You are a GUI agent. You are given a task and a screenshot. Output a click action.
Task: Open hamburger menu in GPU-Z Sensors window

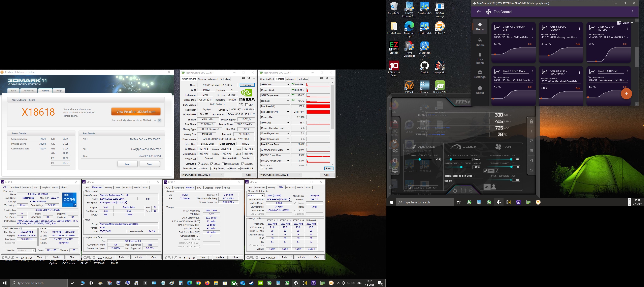332,78
